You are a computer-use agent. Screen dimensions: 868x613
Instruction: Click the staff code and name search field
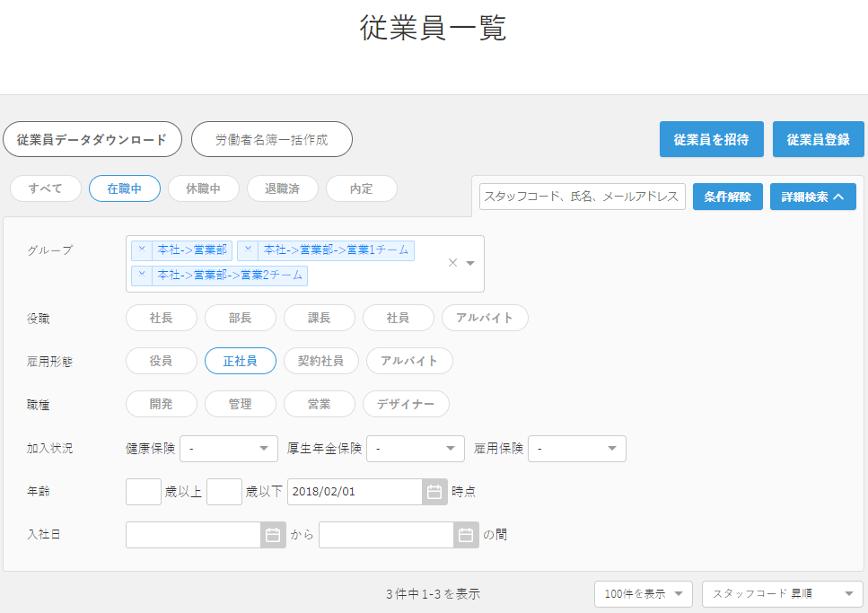582,197
